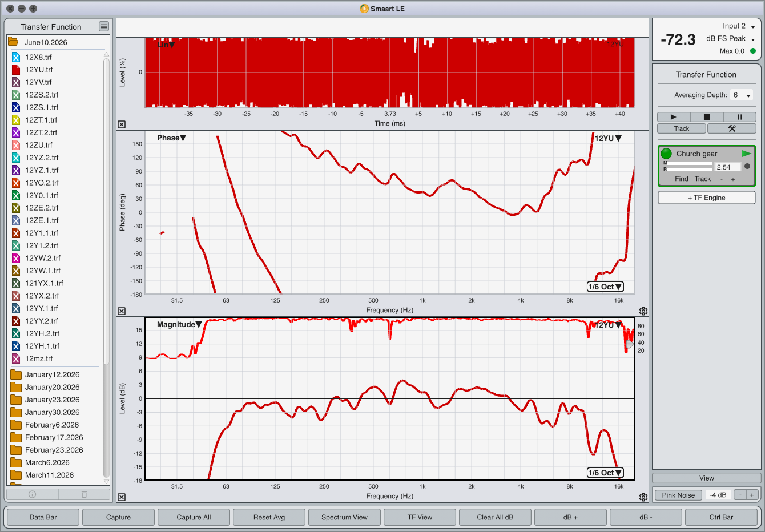Click the Capture All button
The width and height of the screenshot is (765, 532).
pos(194,517)
